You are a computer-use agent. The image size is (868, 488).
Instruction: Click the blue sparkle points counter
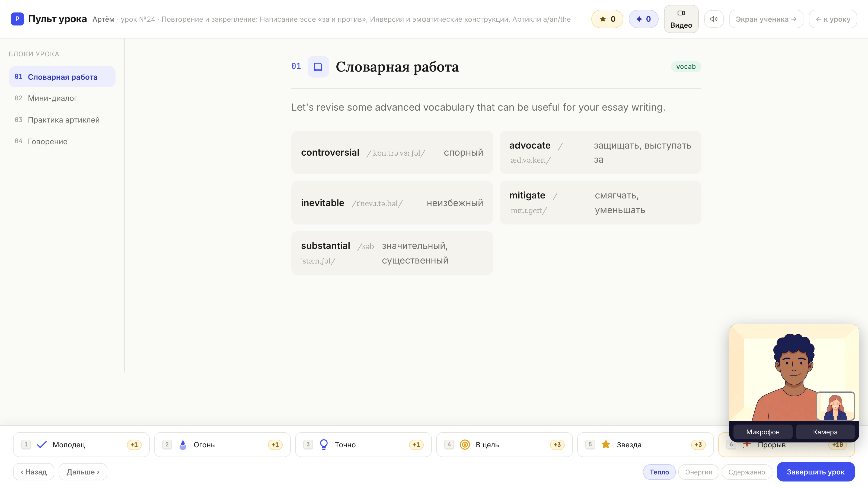643,19
